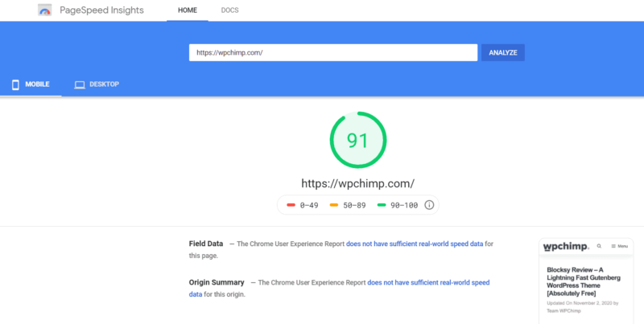Screen dimensions: 644x324
Task: Open the HOME tab
Action: coord(188,10)
